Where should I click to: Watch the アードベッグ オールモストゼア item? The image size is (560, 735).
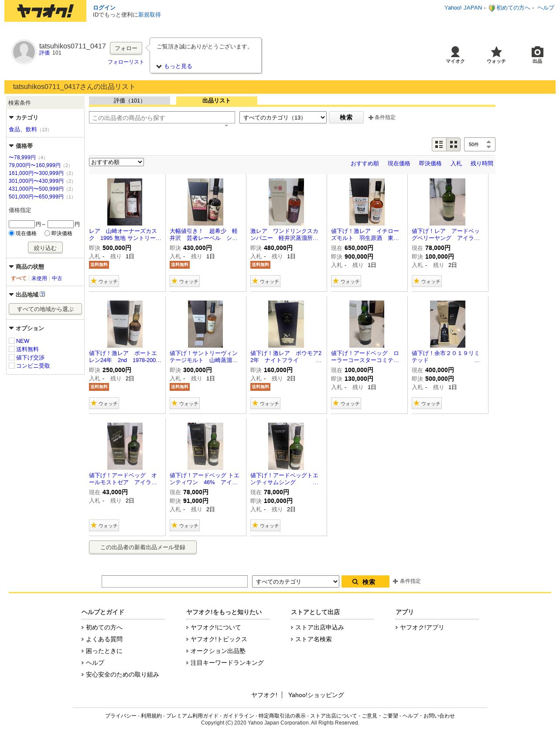tap(104, 526)
